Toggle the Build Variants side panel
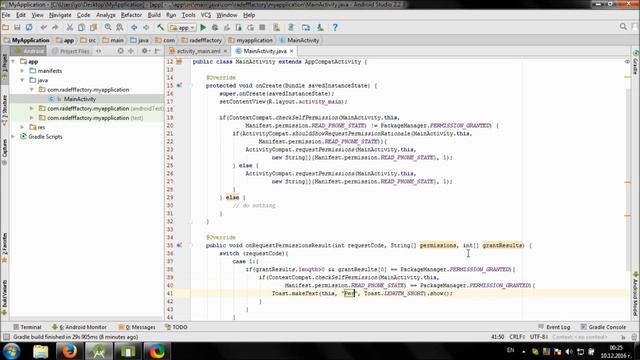 (x=4, y=297)
